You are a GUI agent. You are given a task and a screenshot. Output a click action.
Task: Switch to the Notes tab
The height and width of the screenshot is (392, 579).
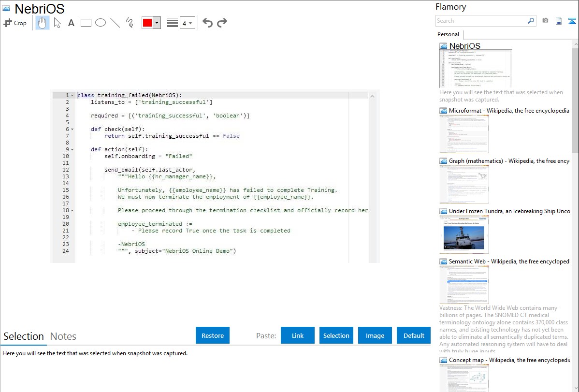63,336
